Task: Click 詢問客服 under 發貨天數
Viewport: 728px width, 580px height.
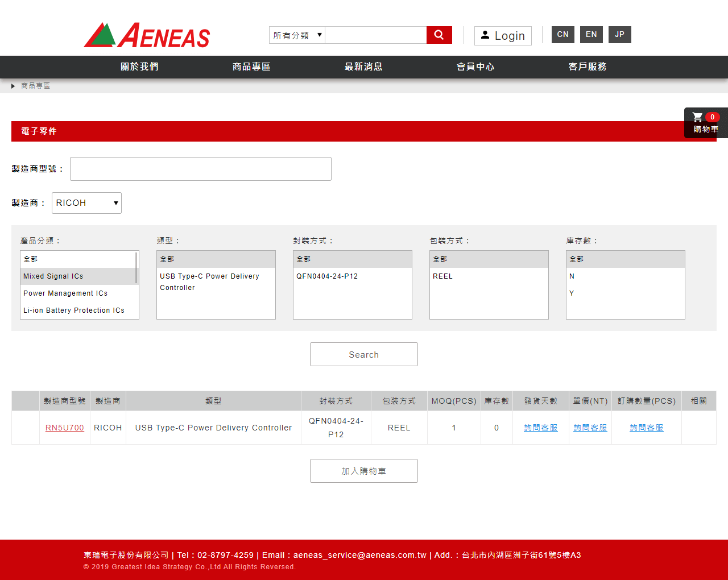Action: tap(541, 428)
